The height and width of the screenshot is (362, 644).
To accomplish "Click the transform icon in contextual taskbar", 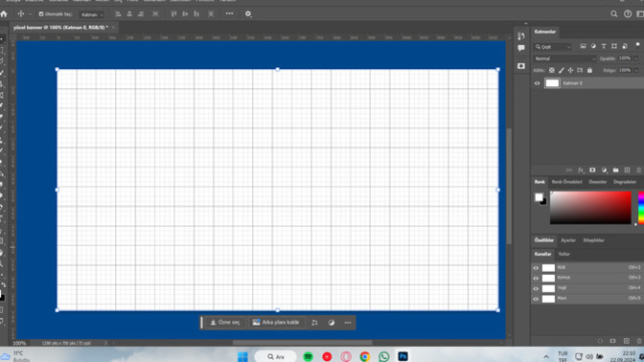I will coord(314,323).
